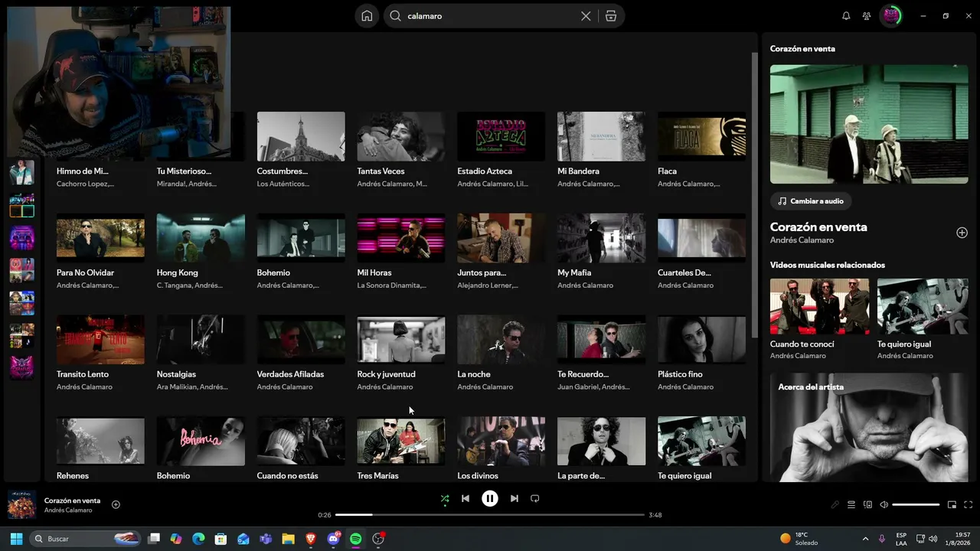The image size is (980, 551).
Task: Open the 'Costumbres...' video thumbnail
Action: pyautogui.click(x=301, y=136)
